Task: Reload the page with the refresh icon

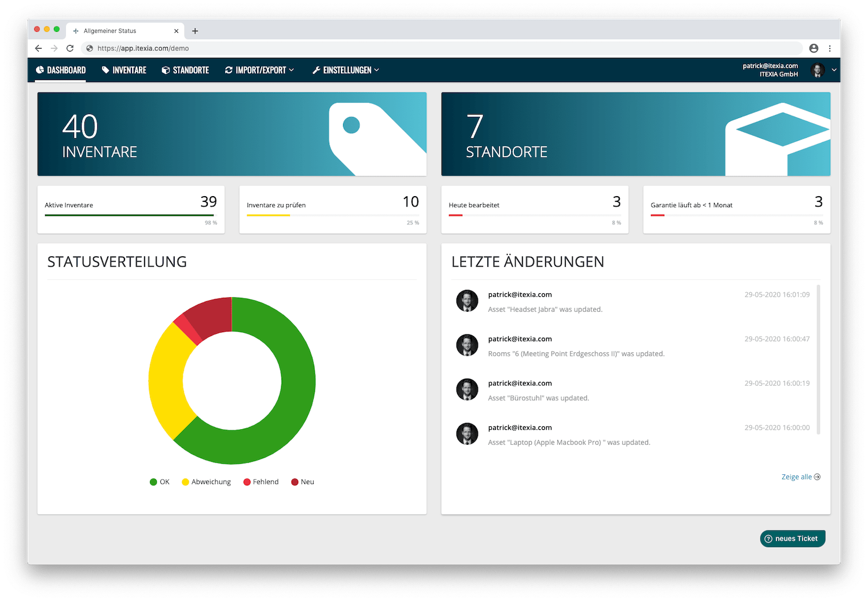Action: coord(70,49)
